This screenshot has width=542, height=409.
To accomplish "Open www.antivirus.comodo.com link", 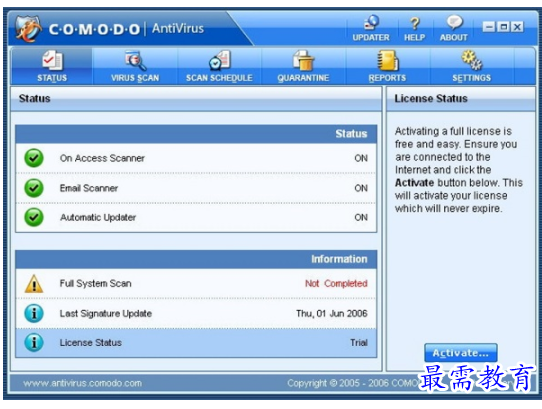I will 83,383.
